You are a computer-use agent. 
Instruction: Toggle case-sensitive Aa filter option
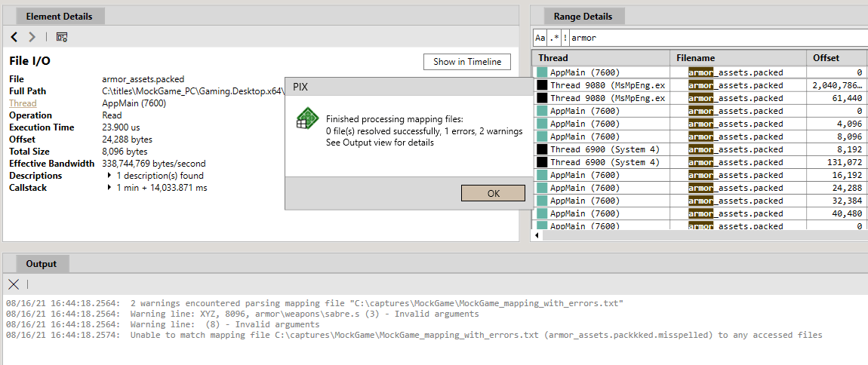(540, 38)
